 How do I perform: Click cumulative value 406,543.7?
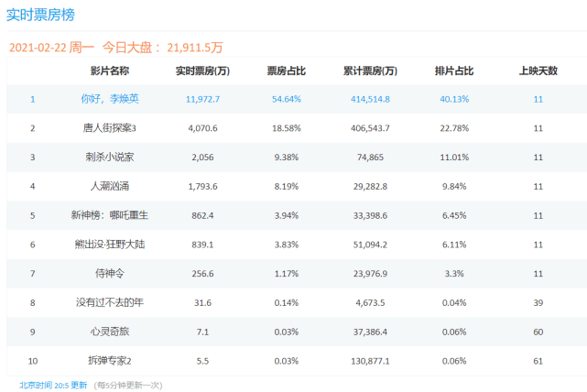click(x=370, y=128)
